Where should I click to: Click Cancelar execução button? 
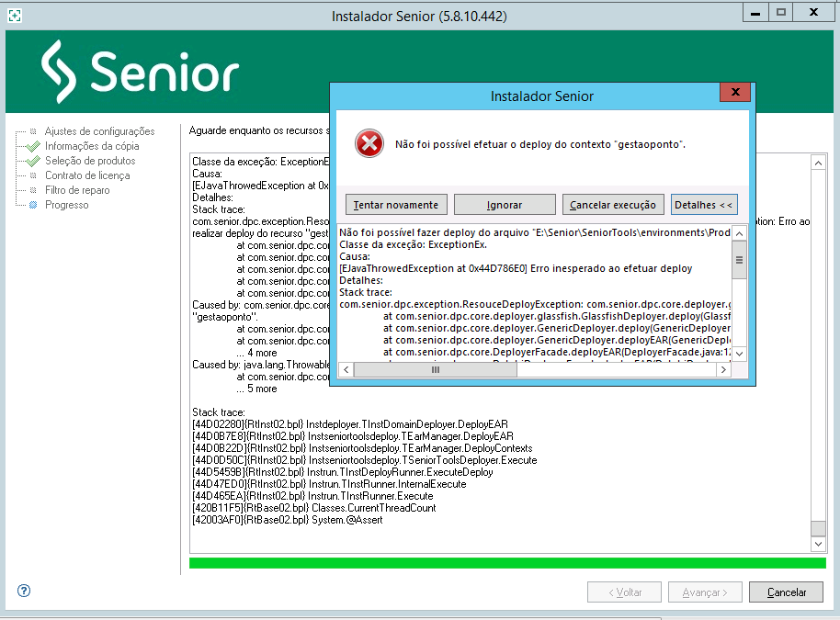point(613,205)
